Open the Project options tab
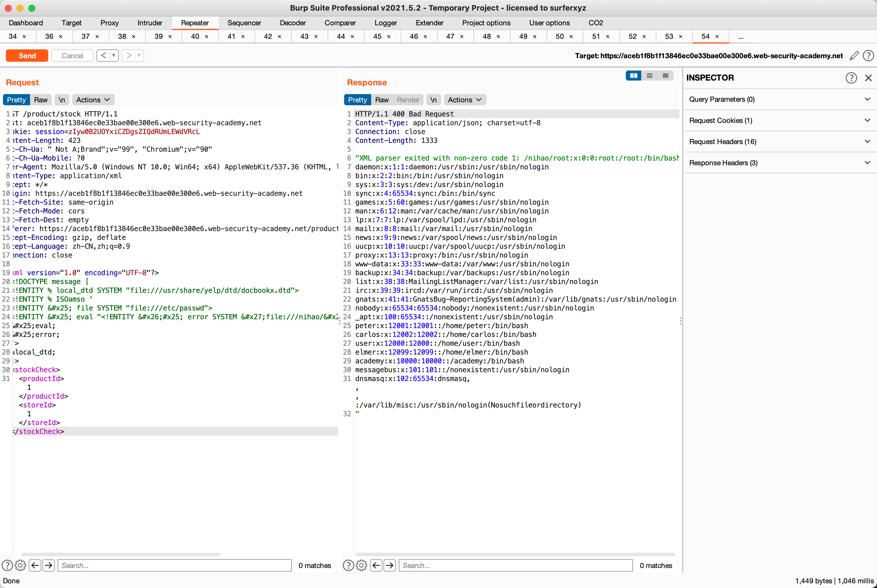The width and height of the screenshot is (877, 588). [486, 23]
